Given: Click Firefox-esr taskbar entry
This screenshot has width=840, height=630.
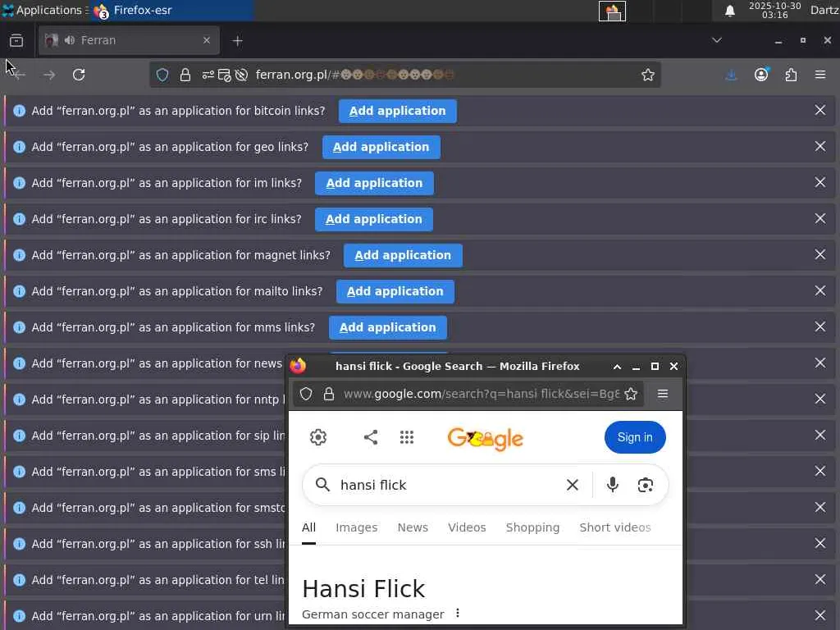Looking at the screenshot, I should click(172, 10).
